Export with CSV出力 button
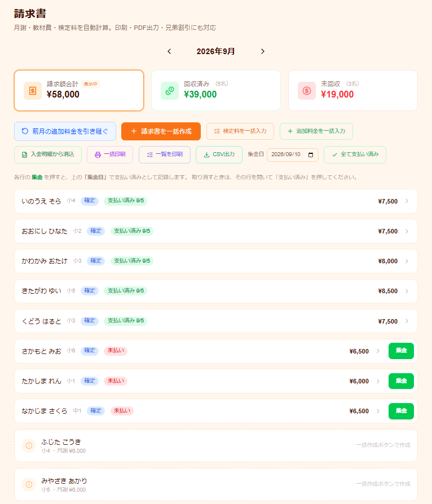432x504 pixels. click(219, 154)
